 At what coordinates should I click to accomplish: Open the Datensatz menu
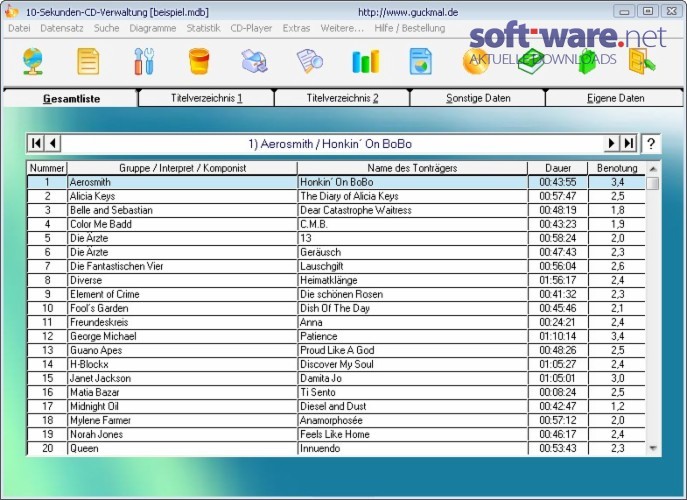click(x=62, y=28)
